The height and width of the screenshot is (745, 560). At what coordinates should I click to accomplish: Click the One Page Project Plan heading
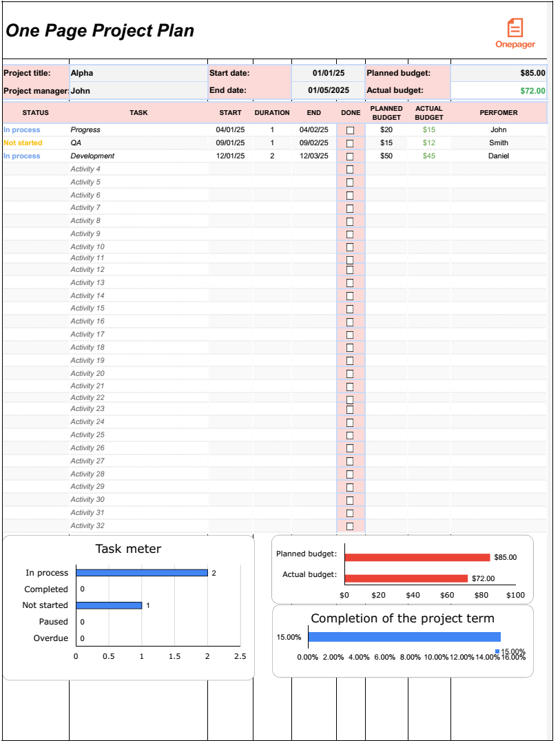click(x=100, y=30)
